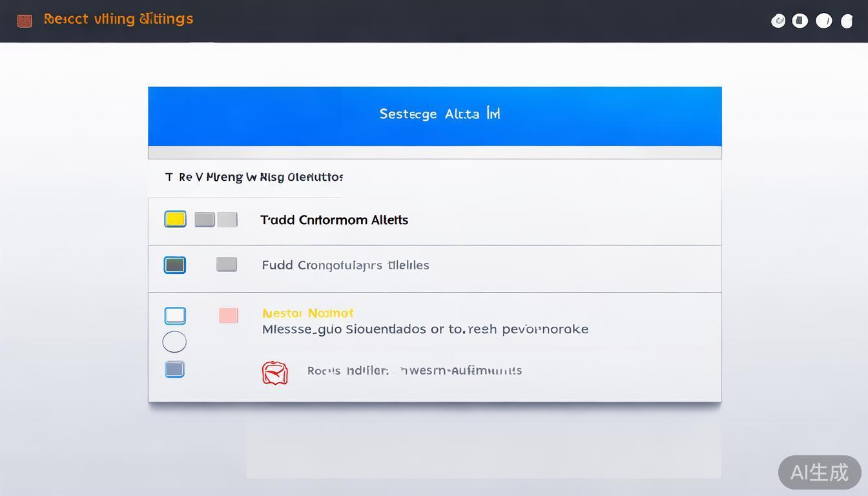Viewport: 868px width, 496px height.
Task: Click the rightmost white round top-bar icon
Action: [x=847, y=21]
